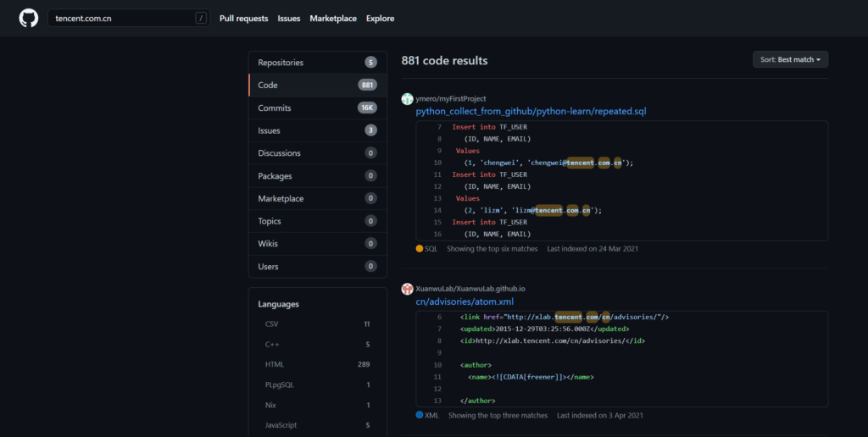The height and width of the screenshot is (437, 868).
Task: Click the slash shortcut icon in search box
Action: [x=200, y=19]
